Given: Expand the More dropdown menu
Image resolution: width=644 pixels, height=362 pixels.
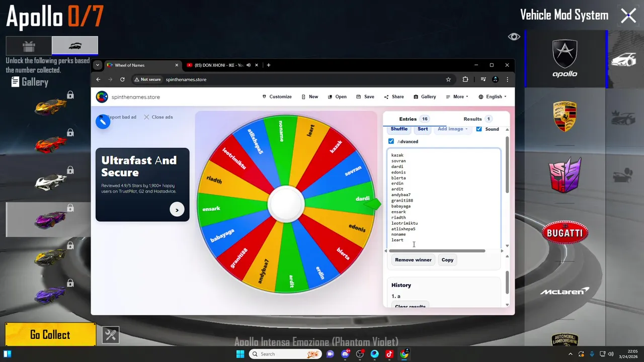Looking at the screenshot, I should (x=456, y=97).
